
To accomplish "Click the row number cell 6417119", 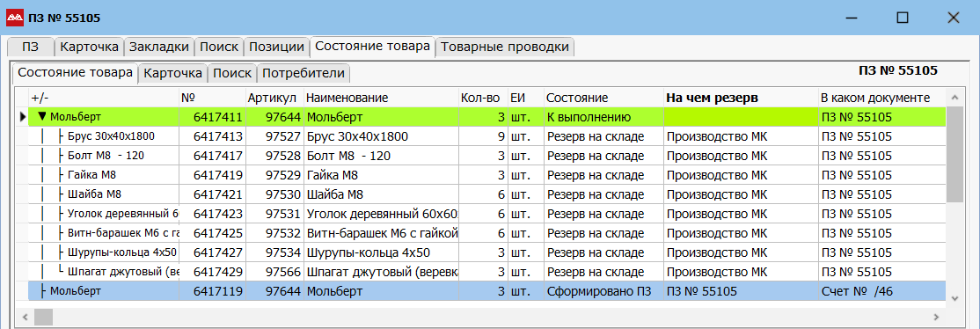I will click(212, 291).
